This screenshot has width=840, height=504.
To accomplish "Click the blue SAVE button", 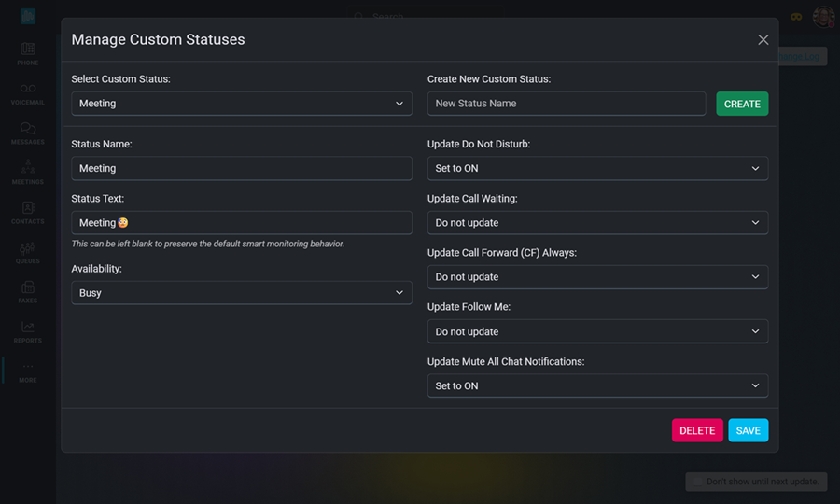I will pos(748,430).
